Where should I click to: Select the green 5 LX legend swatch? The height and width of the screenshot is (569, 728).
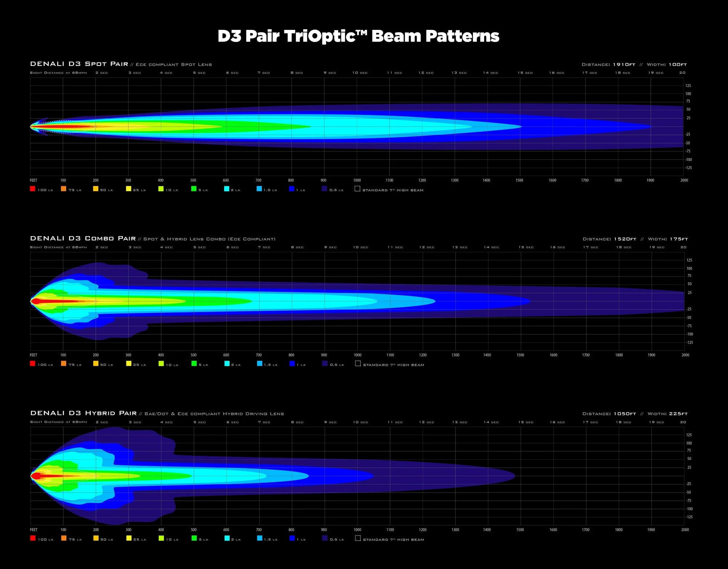pos(193,189)
